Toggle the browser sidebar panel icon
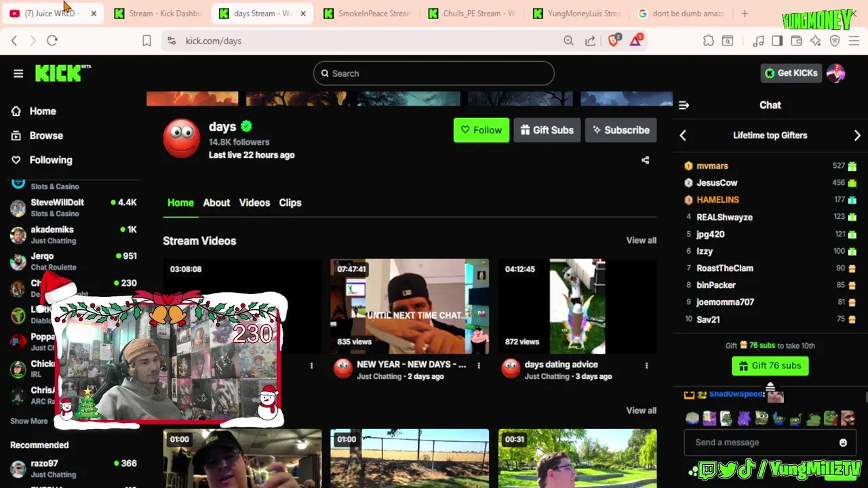This screenshot has width=868, height=488. 777,41
